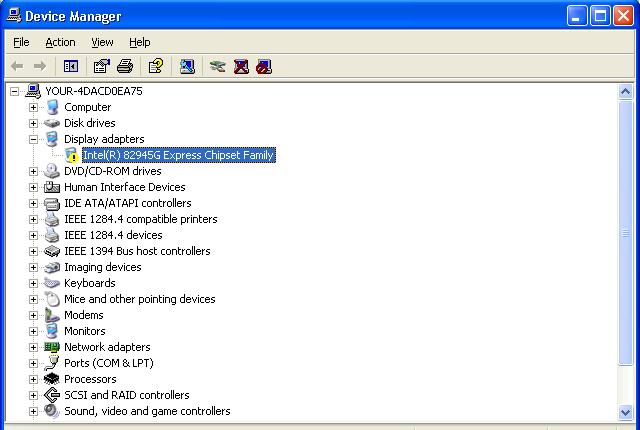Viewport: 640px width, 430px height.
Task: Click the Print toolbar icon
Action: point(125,66)
